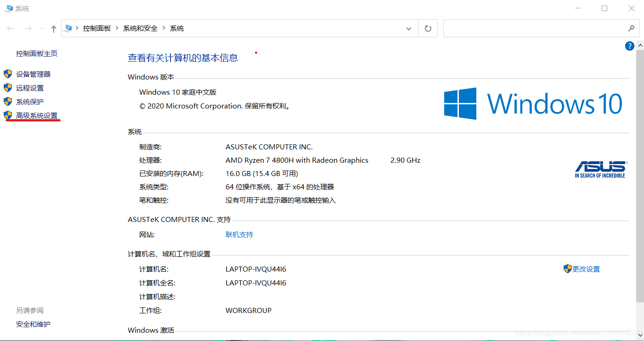
Task: Open the help question mark icon
Action: click(x=629, y=46)
